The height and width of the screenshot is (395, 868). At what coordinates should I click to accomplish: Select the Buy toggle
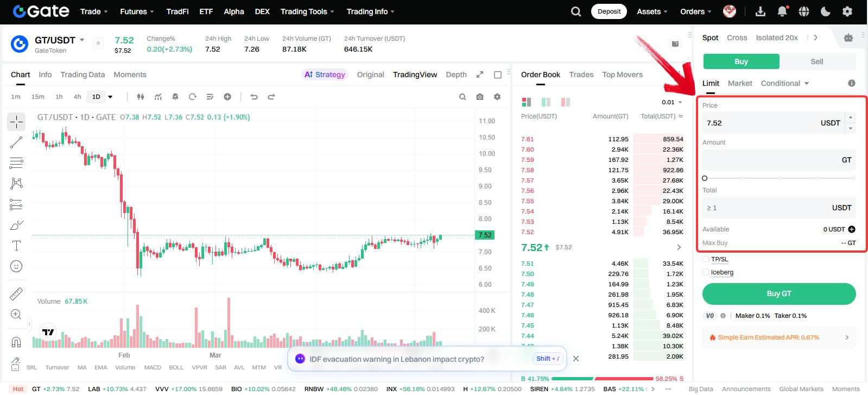pos(742,61)
